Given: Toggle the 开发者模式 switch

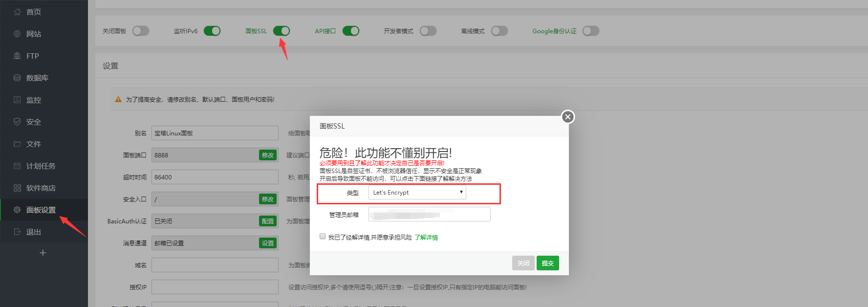Looking at the screenshot, I should coord(428,31).
